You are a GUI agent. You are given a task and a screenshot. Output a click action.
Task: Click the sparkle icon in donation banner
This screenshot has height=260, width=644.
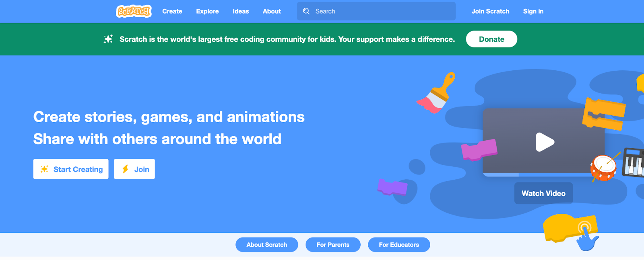point(108,39)
